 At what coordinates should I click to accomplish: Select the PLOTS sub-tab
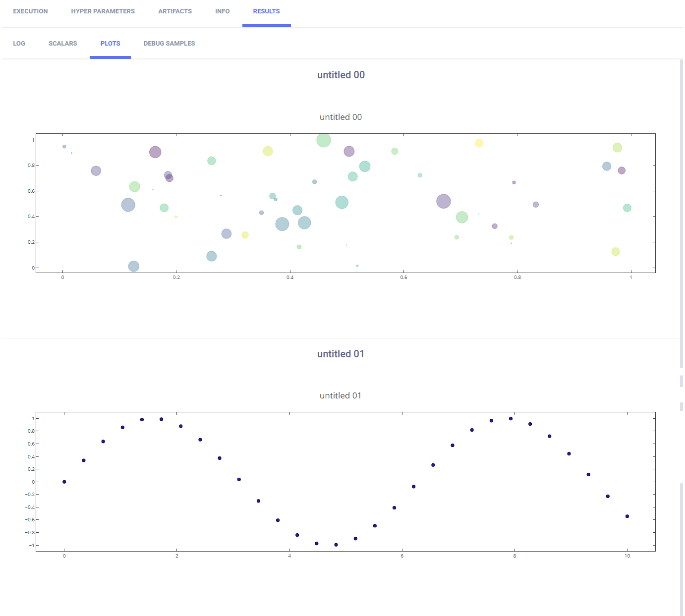[x=110, y=44]
